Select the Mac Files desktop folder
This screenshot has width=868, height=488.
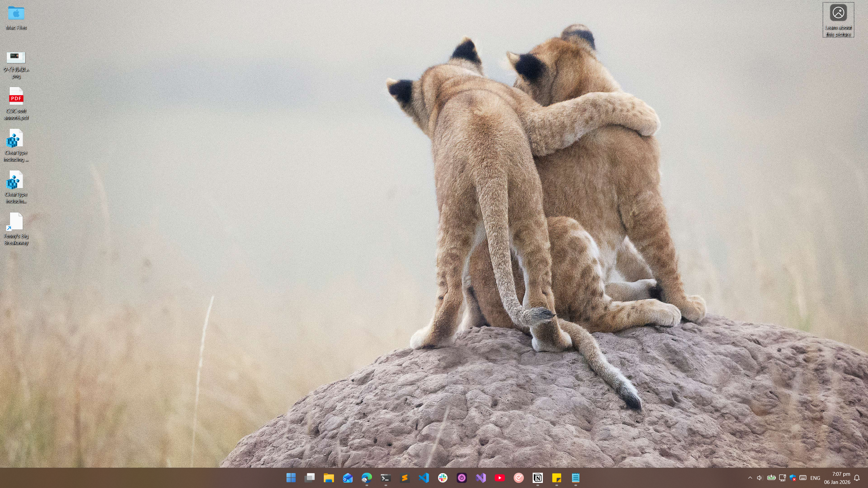(x=16, y=18)
